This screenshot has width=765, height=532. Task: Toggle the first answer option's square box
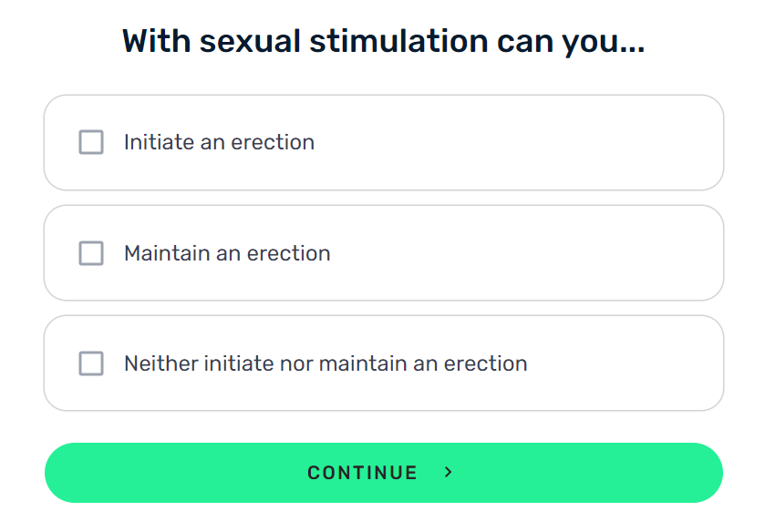click(x=91, y=142)
